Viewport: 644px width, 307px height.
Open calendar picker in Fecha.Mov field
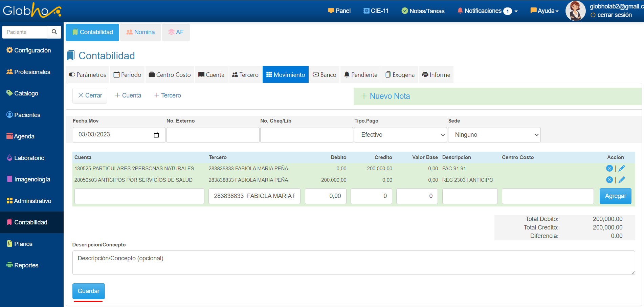[156, 135]
